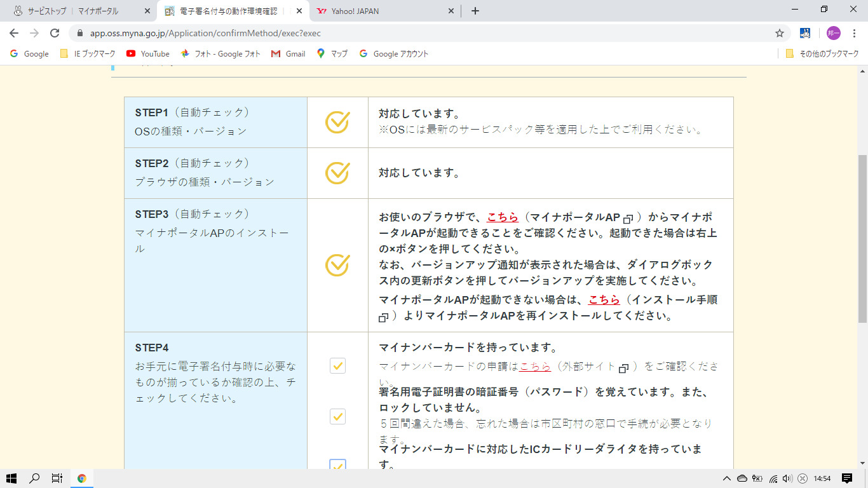This screenshot has height=488, width=868.
Task: Click the こちら link for インストール手順
Action: [604, 299]
